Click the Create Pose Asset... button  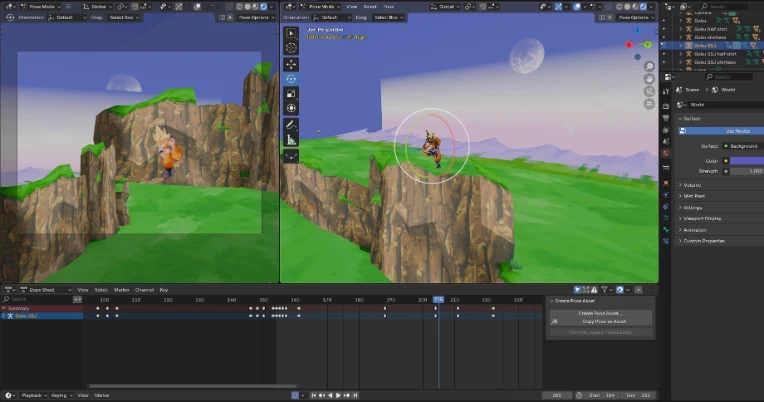[600, 313]
